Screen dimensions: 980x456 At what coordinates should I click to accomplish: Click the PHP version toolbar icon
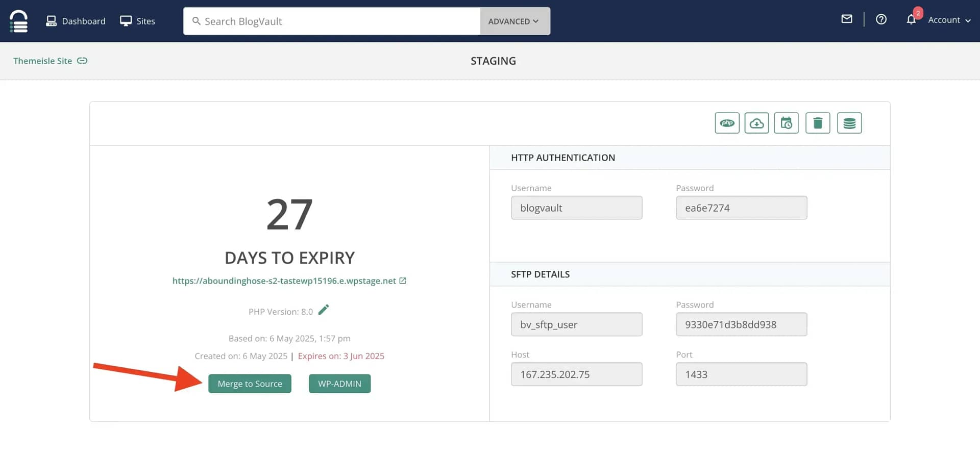pyautogui.click(x=727, y=123)
